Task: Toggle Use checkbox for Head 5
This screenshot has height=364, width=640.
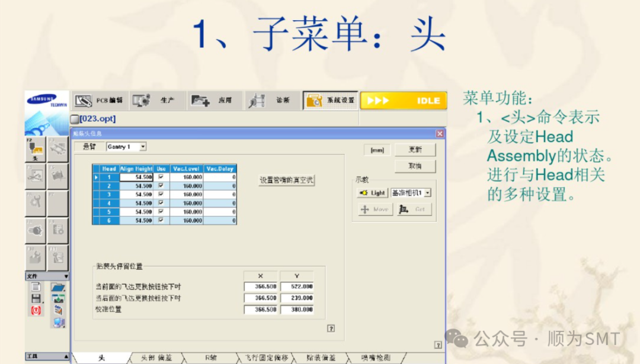Action: pyautogui.click(x=161, y=211)
